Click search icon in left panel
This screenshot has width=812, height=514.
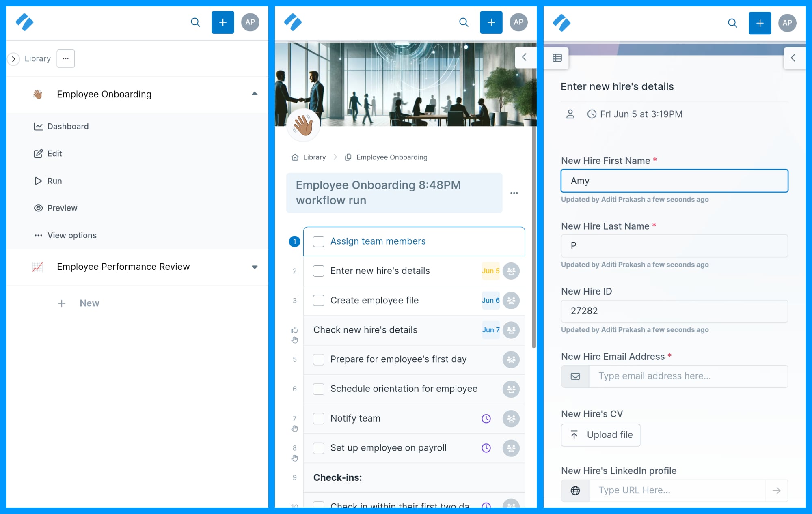(195, 22)
